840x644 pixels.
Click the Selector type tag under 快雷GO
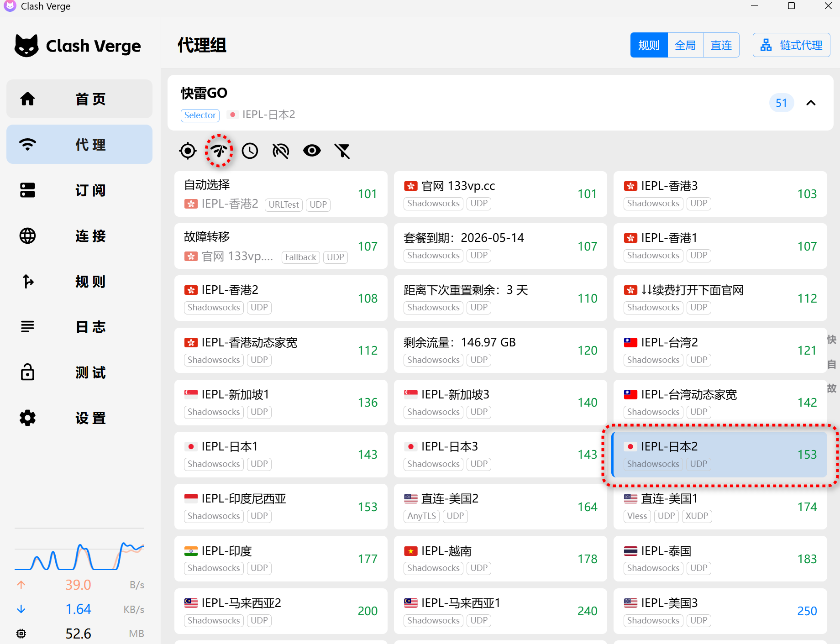click(200, 115)
